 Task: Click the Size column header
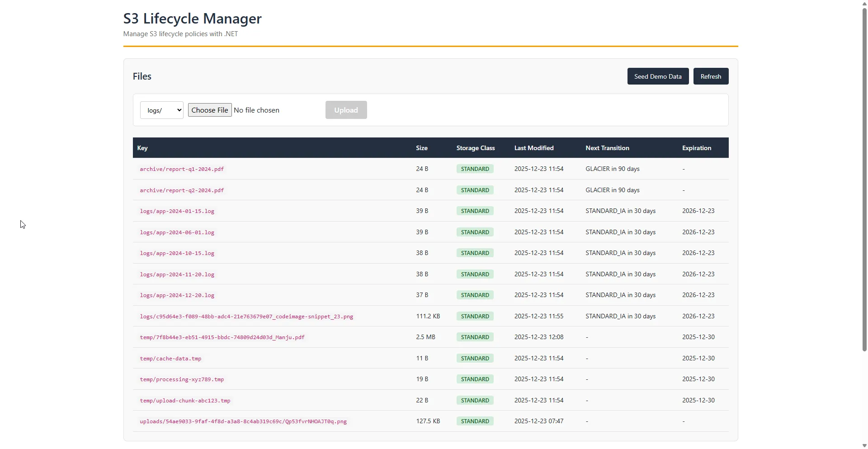coord(421,148)
